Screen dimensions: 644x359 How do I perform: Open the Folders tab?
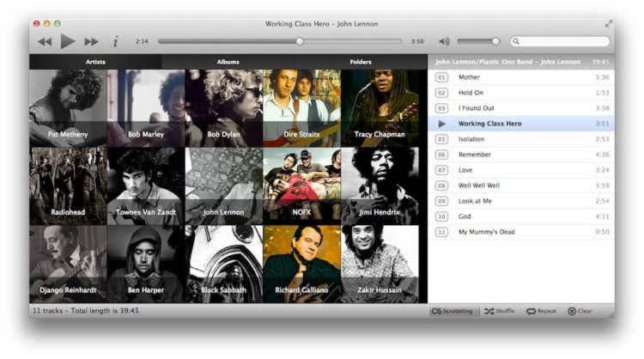click(x=361, y=62)
